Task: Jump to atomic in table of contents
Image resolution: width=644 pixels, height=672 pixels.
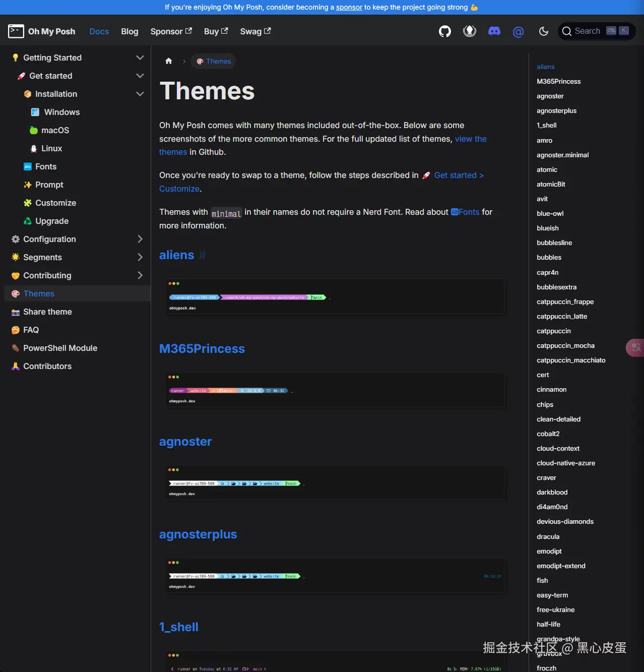Action: 547,169
